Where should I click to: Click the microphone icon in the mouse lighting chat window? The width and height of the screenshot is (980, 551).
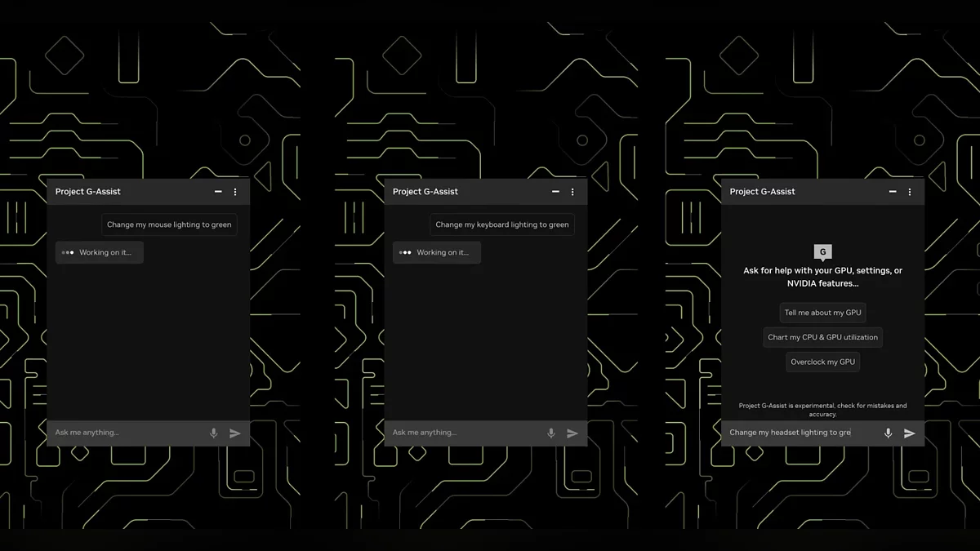point(214,433)
